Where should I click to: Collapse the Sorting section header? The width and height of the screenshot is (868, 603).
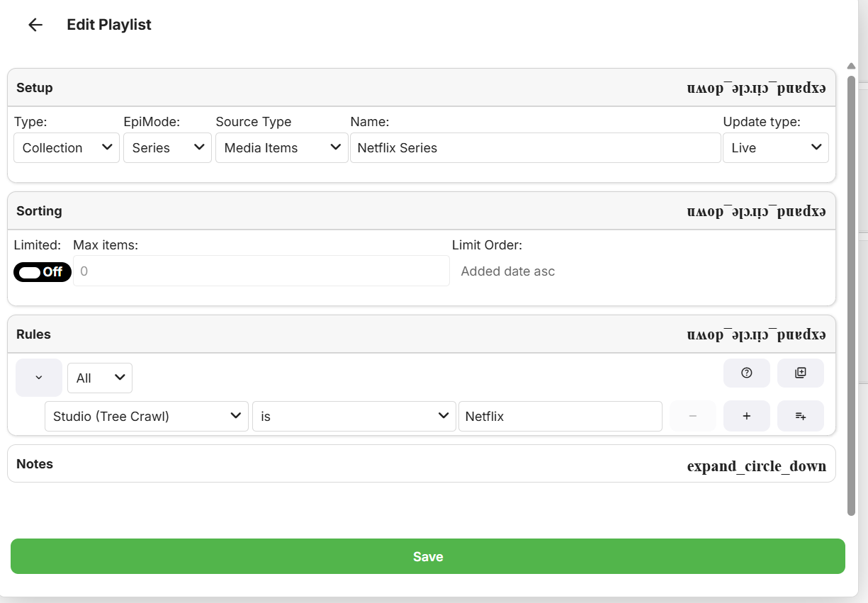[x=756, y=210]
